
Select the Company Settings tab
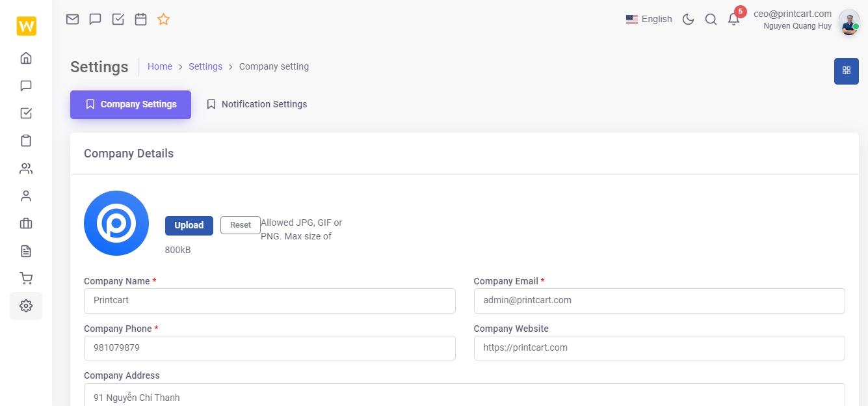(131, 104)
